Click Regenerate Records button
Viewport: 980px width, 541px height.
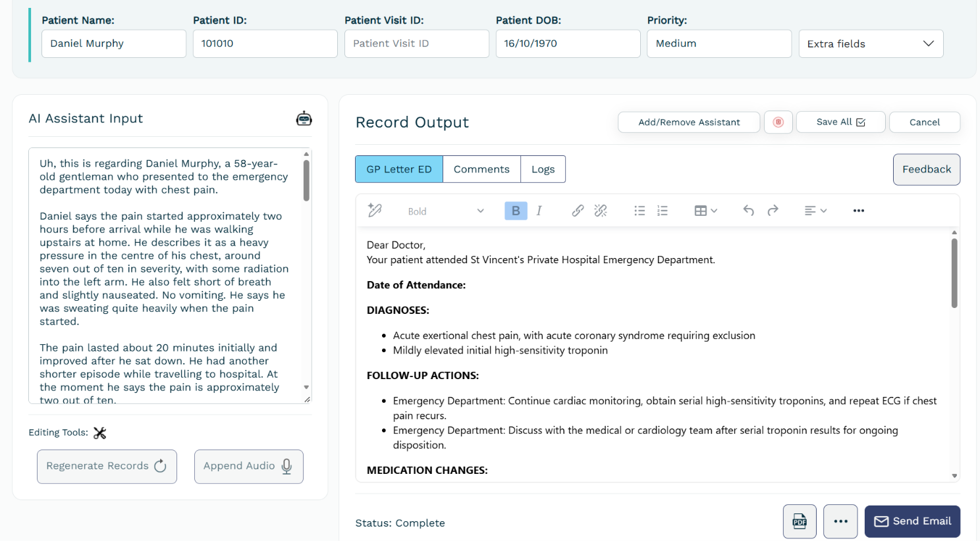point(107,467)
